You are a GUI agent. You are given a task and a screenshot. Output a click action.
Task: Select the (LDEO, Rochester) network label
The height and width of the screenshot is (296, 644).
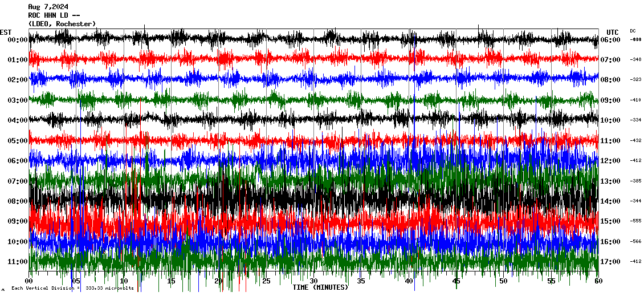click(x=62, y=24)
